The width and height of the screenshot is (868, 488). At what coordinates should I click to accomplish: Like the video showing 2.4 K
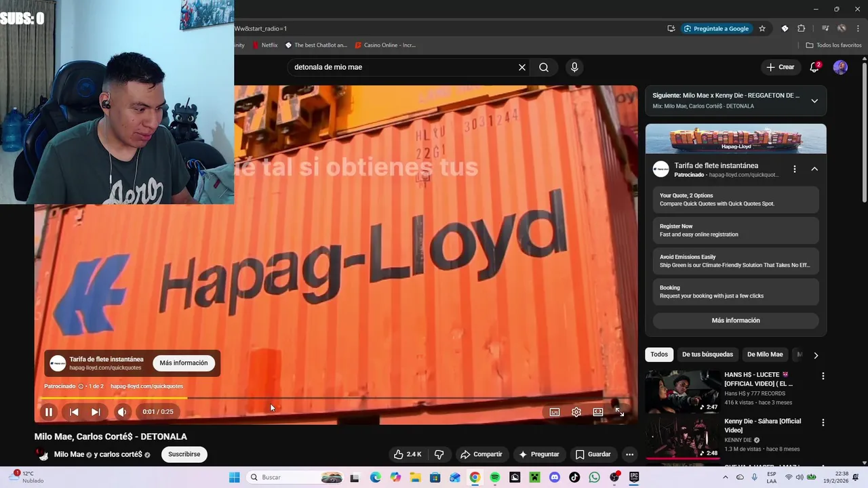408,454
